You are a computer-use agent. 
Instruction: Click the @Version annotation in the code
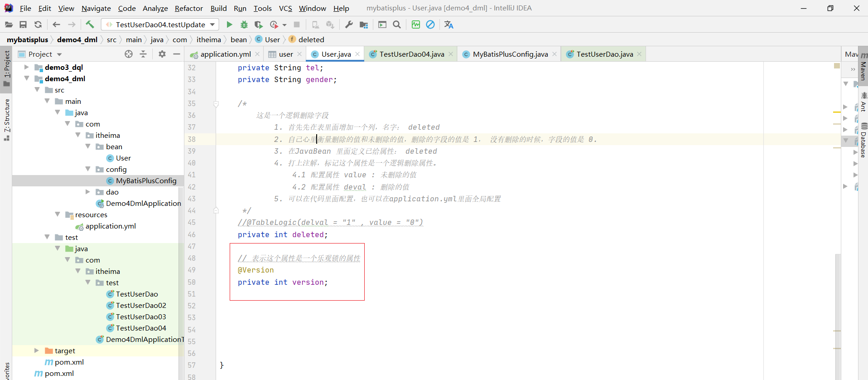tap(256, 270)
